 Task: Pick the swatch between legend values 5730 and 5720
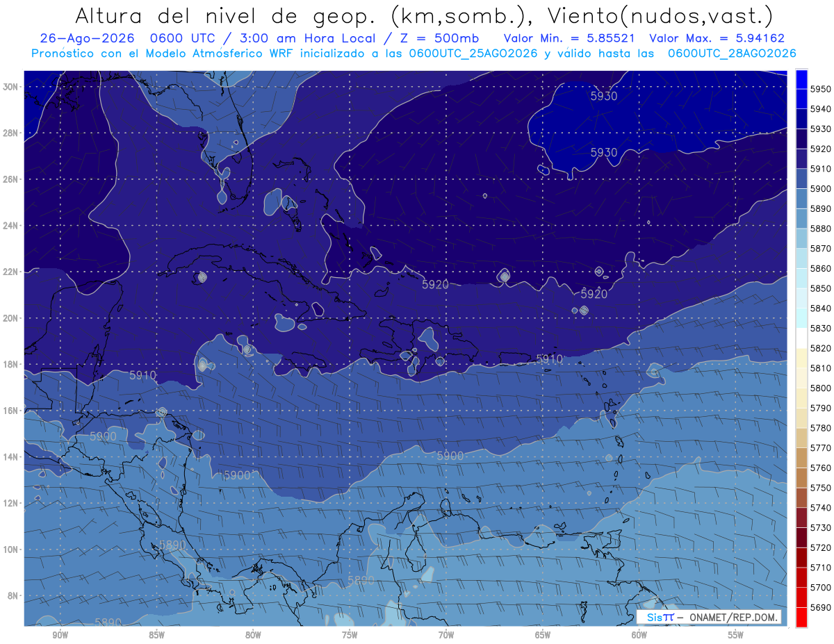801,538
